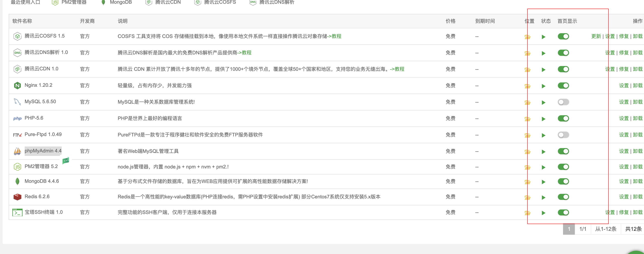The width and height of the screenshot is (644, 254).
Task: Open 腾讯云CDN recent shortcut
Action: 163,2
